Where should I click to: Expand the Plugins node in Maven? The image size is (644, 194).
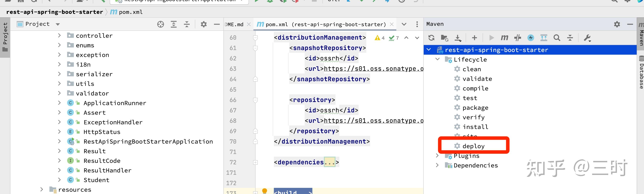pos(437,156)
